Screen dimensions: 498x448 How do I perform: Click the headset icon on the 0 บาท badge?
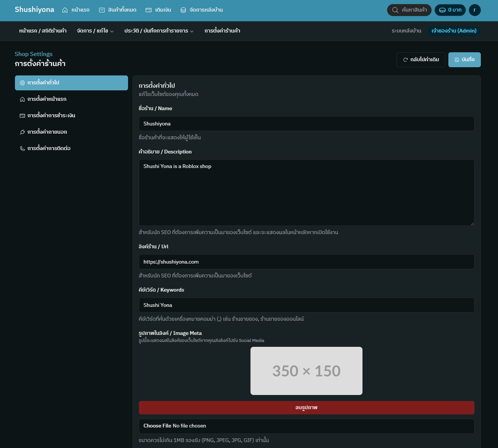(x=442, y=10)
